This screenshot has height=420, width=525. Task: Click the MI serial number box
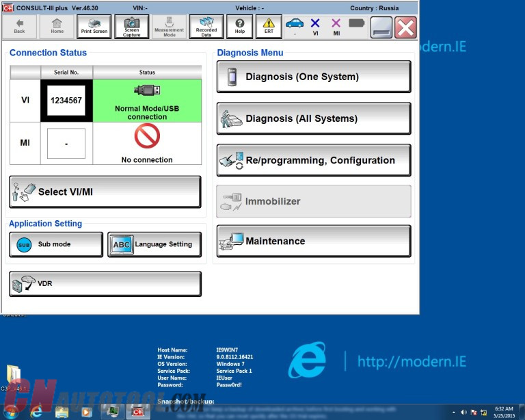[66, 144]
